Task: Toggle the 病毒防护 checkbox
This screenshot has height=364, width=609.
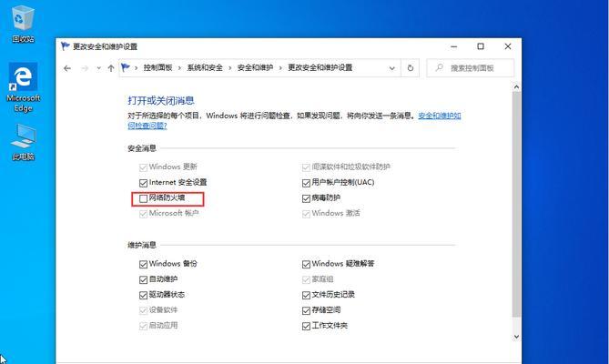Action: [x=306, y=198]
